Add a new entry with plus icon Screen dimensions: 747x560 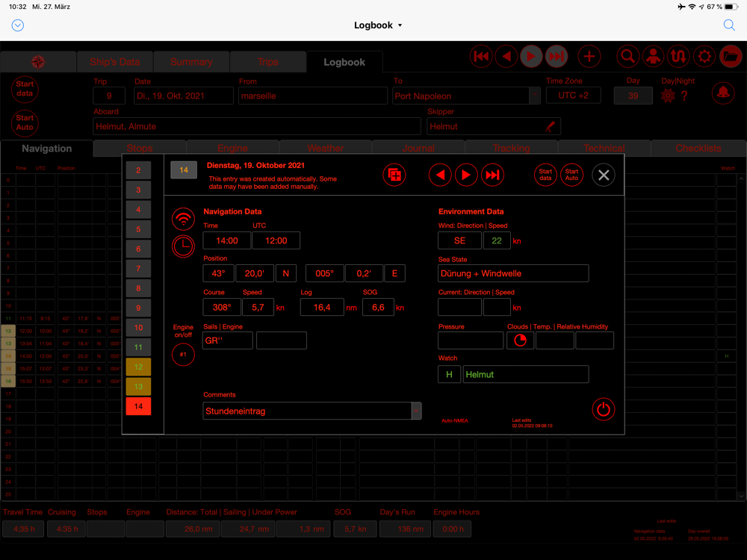point(589,57)
